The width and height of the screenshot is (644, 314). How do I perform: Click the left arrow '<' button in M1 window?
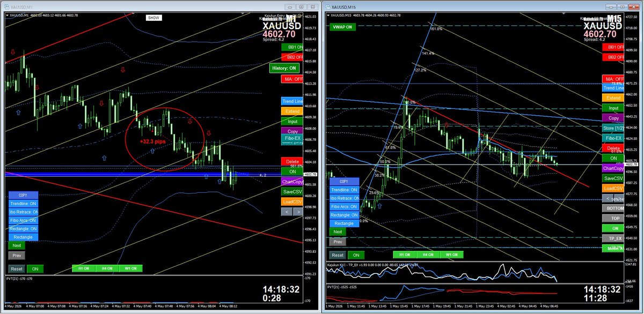click(x=286, y=212)
